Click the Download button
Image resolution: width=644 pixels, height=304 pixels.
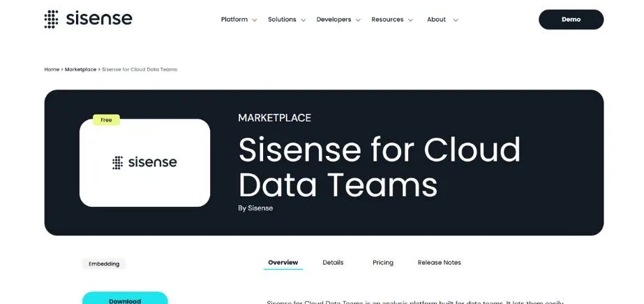(x=125, y=298)
